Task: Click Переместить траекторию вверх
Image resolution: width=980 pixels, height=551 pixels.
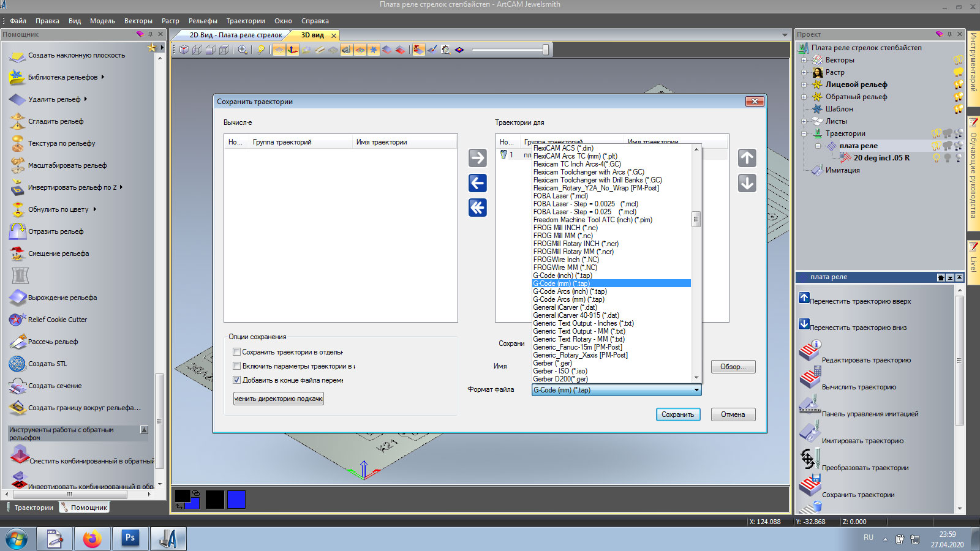Action: point(854,300)
